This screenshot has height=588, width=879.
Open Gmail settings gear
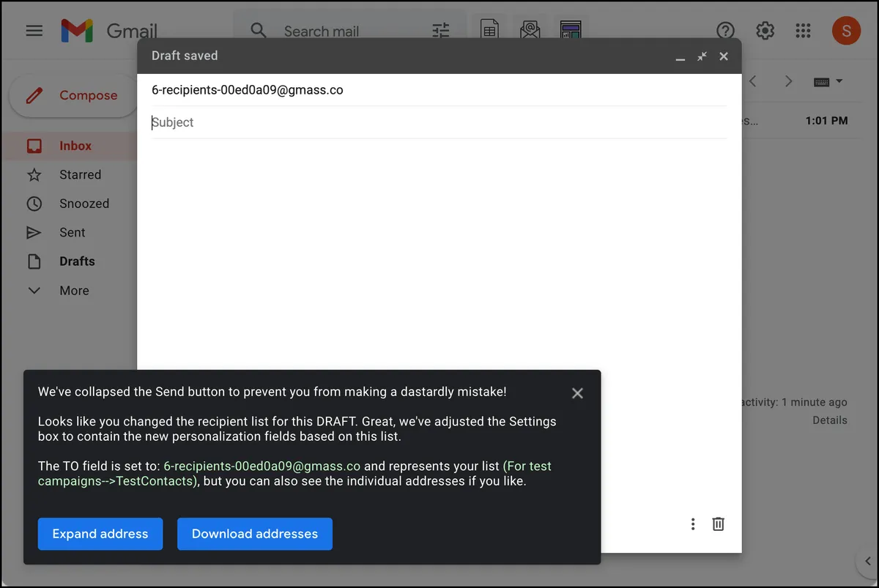(x=765, y=31)
